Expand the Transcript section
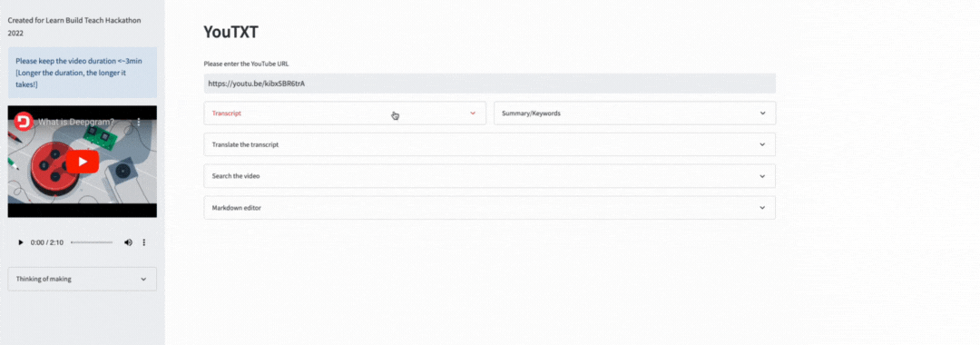This screenshot has width=980, height=345. coord(345,113)
